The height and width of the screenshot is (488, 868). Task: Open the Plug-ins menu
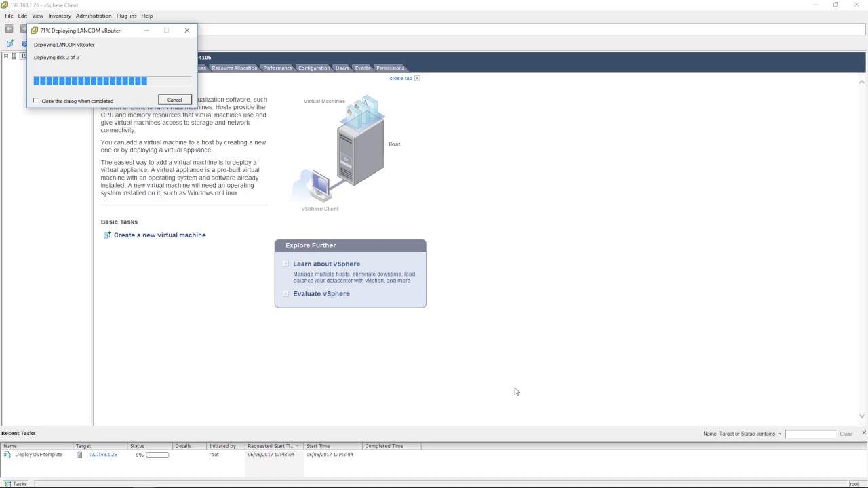(126, 16)
